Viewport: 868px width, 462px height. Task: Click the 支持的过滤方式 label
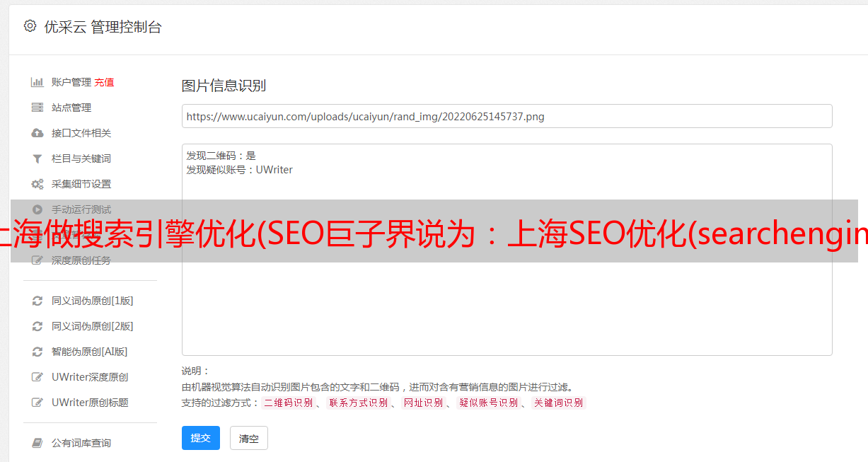tap(220, 403)
